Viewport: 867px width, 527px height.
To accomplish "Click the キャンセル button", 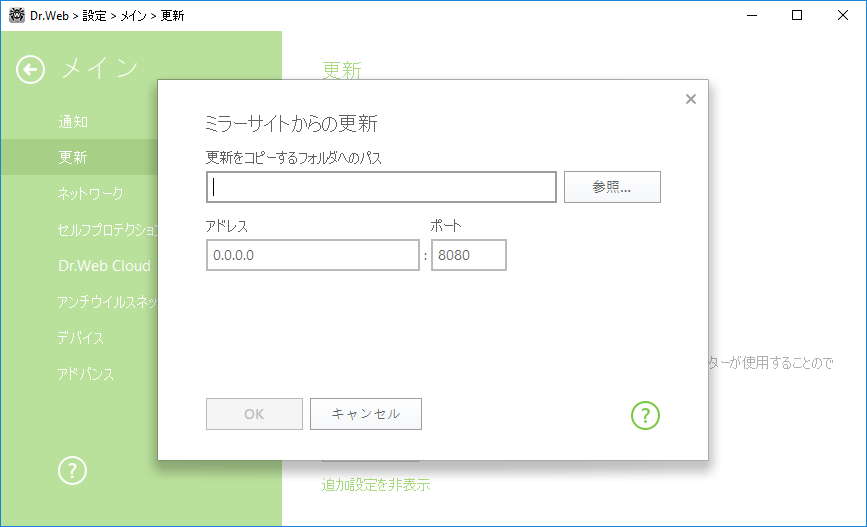I will pyautogui.click(x=365, y=414).
